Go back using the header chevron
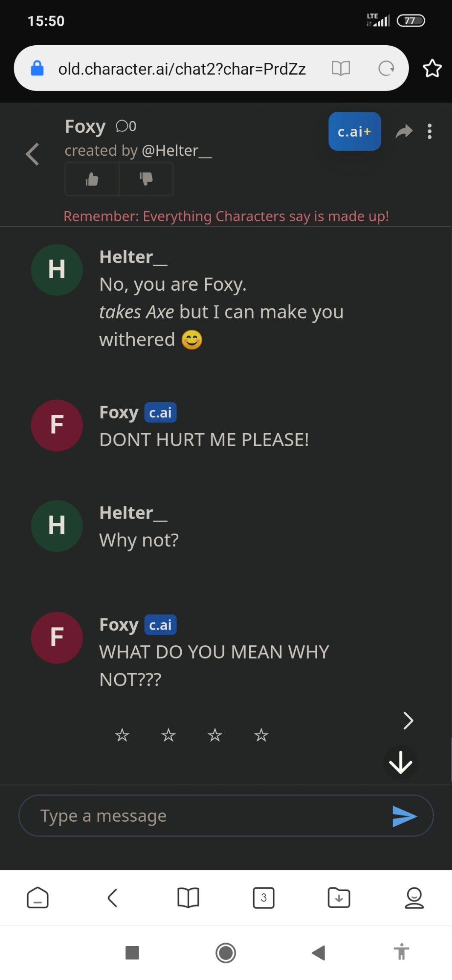 pyautogui.click(x=32, y=154)
